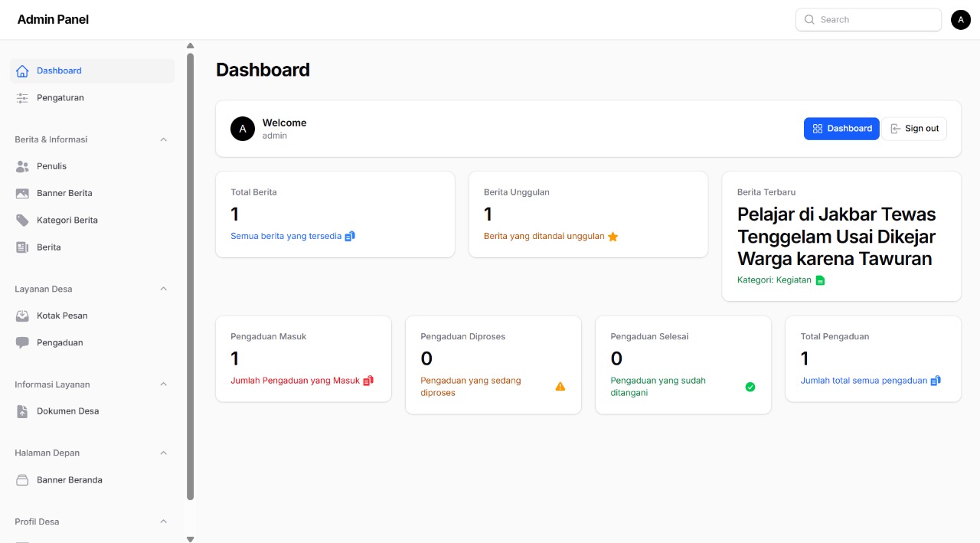980x543 pixels.
Task: Collapse the Berita & Informasi section
Action: [x=163, y=139]
